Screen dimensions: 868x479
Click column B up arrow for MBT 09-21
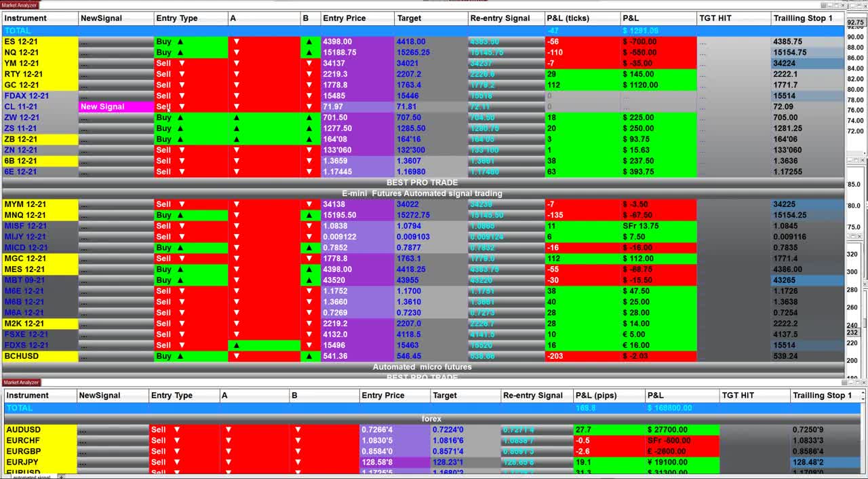click(x=309, y=280)
